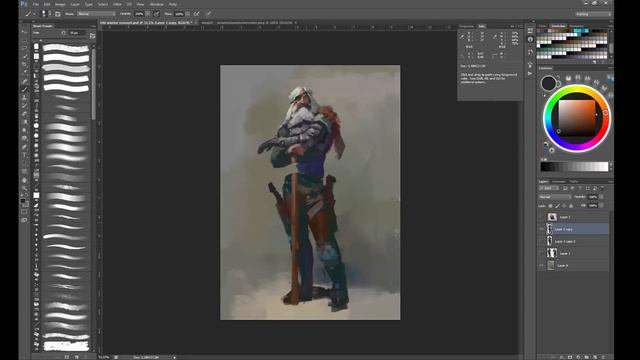The image size is (640, 360).
Task: Filter layers by smart object type
Action: pos(595,188)
